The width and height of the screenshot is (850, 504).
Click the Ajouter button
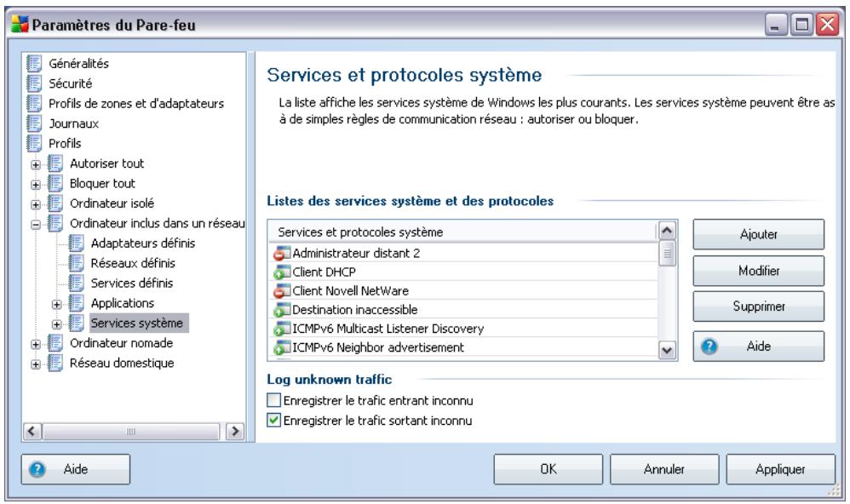click(x=758, y=234)
